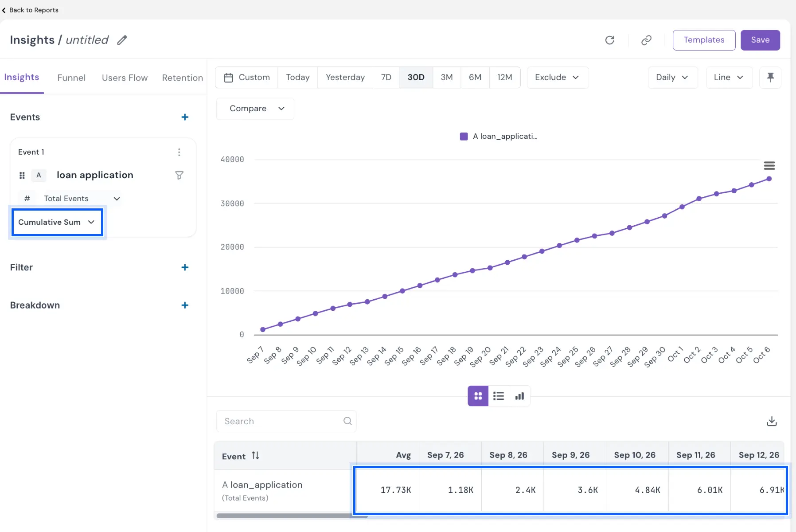Add filter to loan application event
This screenshot has height=532, width=796.
(x=179, y=176)
